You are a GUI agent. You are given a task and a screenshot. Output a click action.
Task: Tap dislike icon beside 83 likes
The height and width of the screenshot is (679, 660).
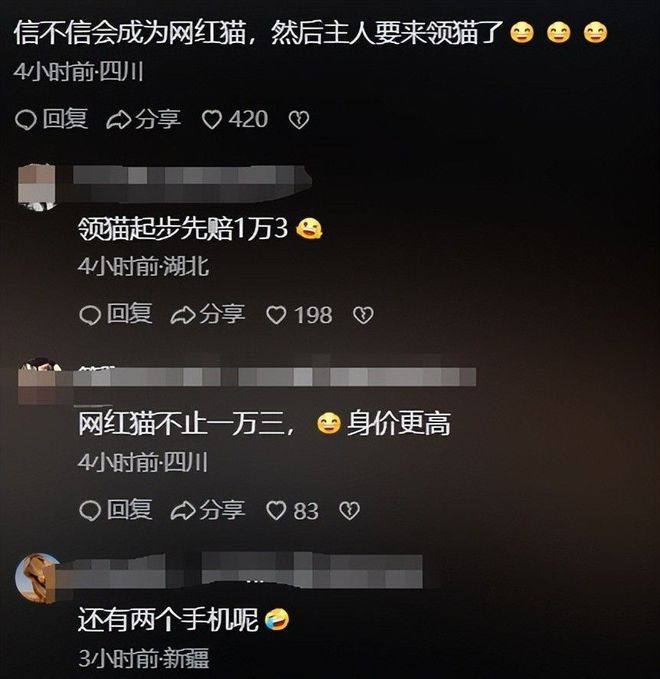pos(349,511)
